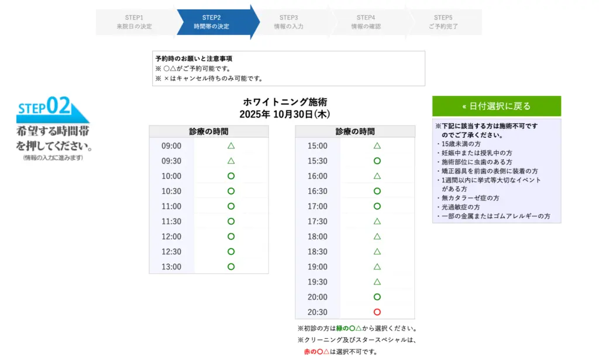Click the 診療の時間 header on left table
The height and width of the screenshot is (364, 599).
click(x=208, y=131)
